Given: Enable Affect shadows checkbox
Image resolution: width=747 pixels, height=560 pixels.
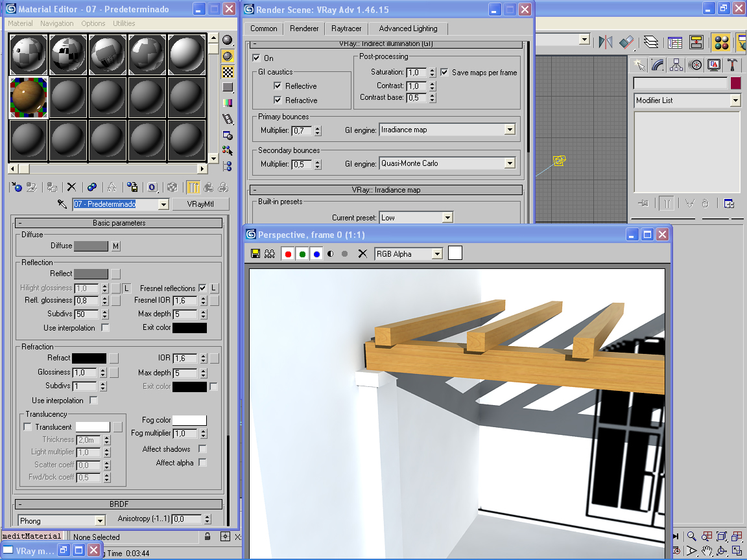Looking at the screenshot, I should [x=202, y=449].
